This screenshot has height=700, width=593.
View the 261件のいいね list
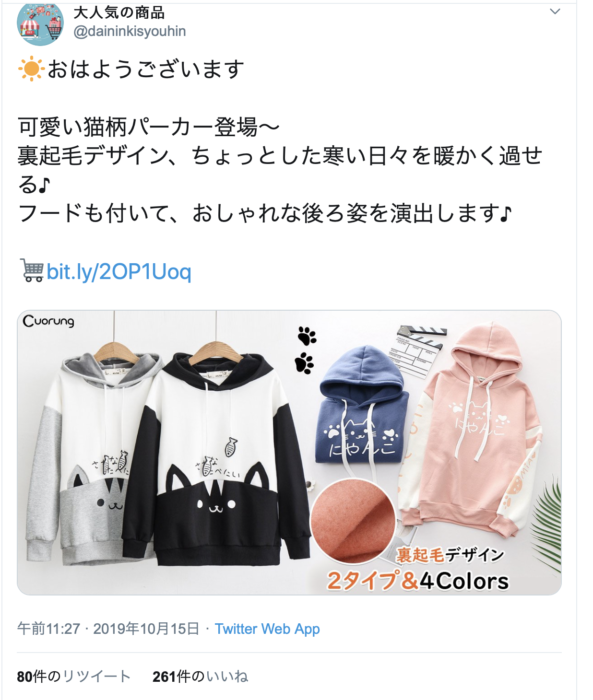pos(200,676)
